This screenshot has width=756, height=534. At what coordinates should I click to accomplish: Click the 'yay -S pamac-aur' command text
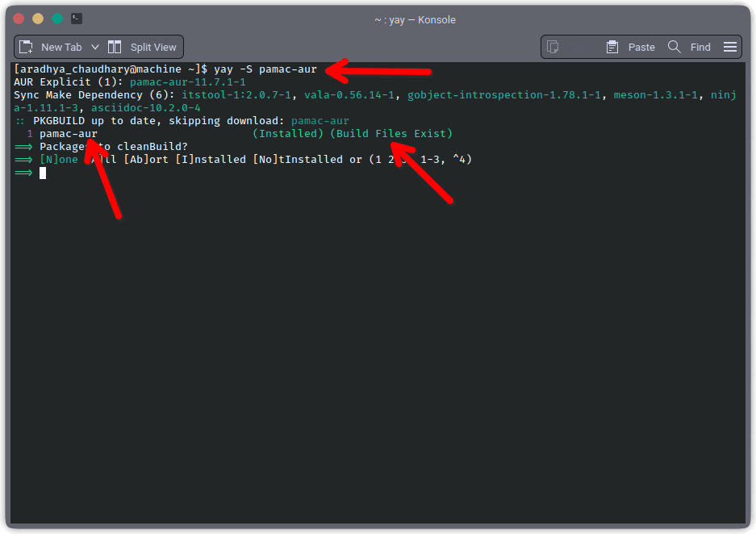tap(265, 69)
